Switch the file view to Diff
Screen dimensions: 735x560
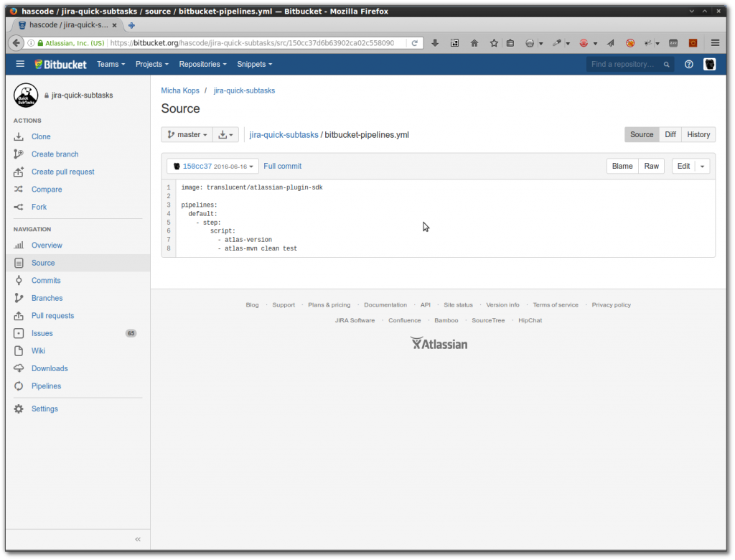click(670, 134)
